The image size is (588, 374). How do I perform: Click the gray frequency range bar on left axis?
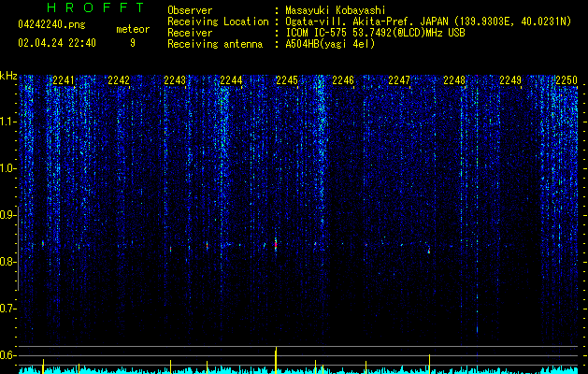tap(19, 249)
